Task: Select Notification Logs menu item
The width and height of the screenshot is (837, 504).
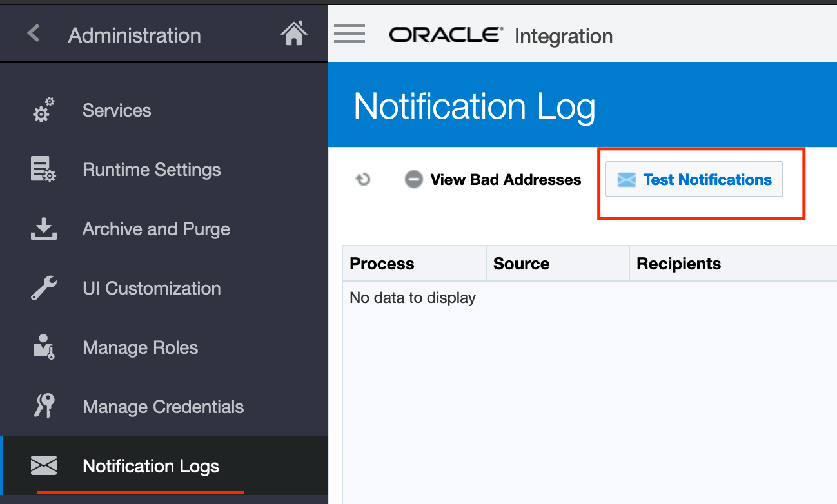Action: pyautogui.click(x=164, y=466)
